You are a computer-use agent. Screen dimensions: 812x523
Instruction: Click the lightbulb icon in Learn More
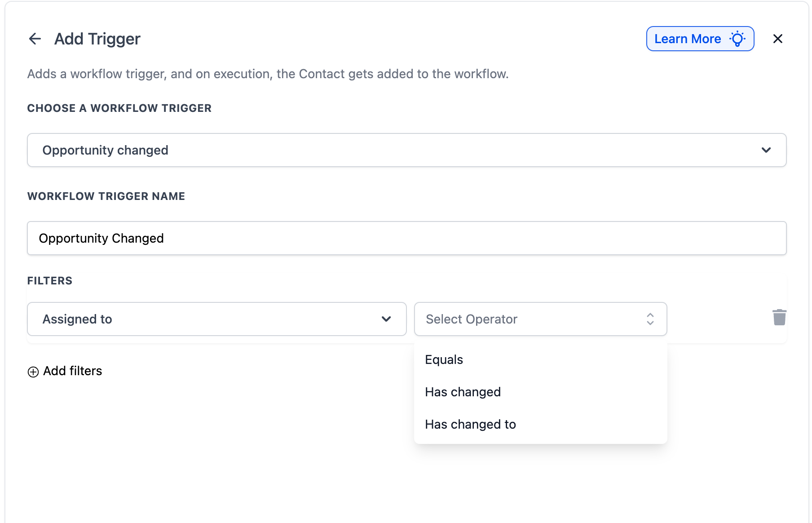click(737, 39)
